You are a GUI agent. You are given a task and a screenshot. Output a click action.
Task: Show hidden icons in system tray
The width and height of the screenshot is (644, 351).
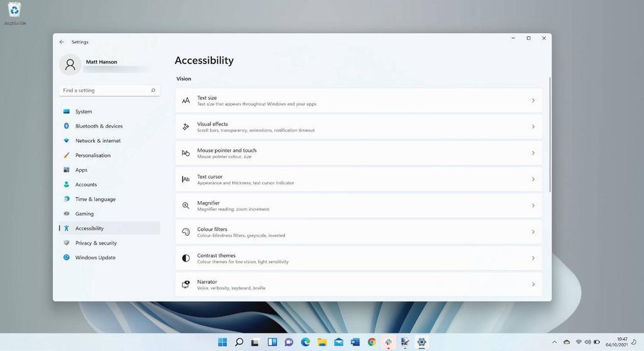555,342
